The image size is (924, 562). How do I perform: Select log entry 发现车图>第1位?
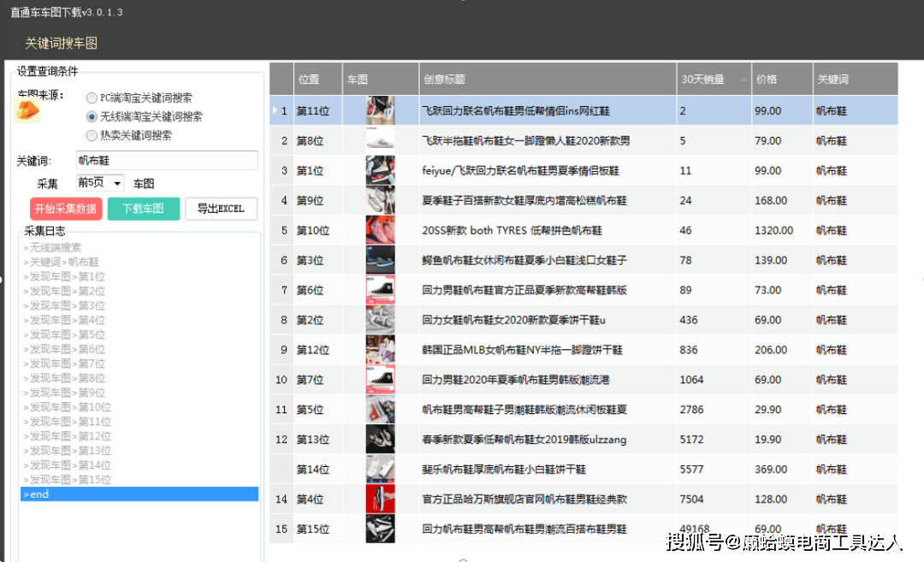(64, 276)
